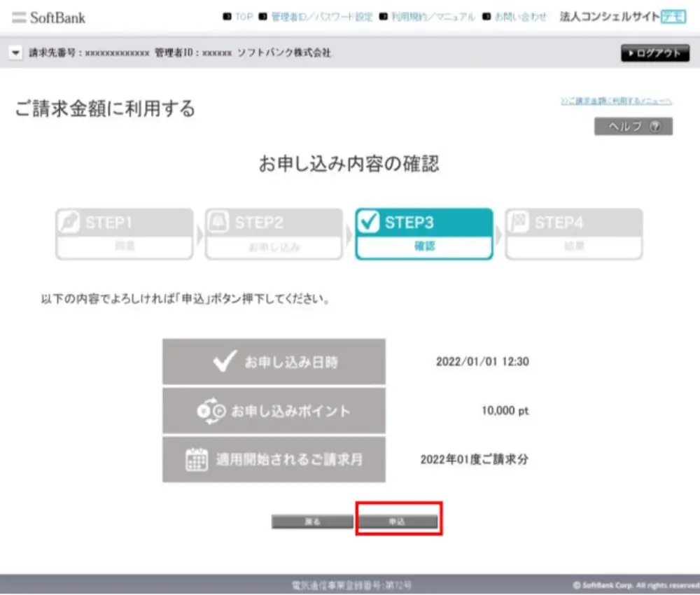Click the 電気通信事業登録番号 footer text
This screenshot has width=700, height=595.
[351, 585]
